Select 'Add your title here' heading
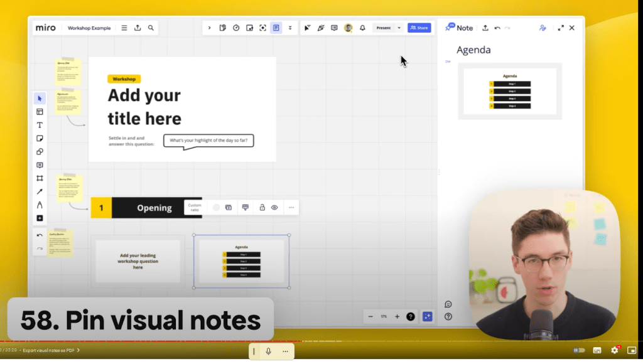Viewport: 643px width, 364px height. click(144, 107)
